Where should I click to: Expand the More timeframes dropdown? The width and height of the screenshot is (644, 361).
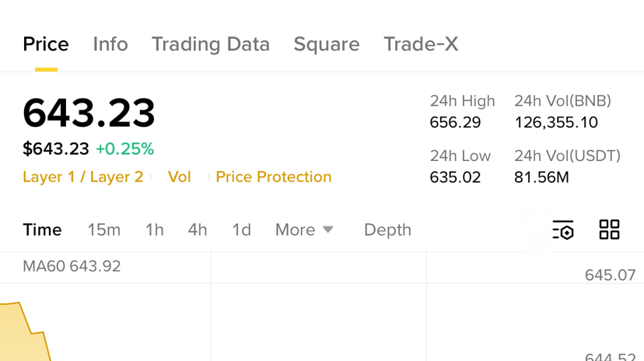pos(304,230)
